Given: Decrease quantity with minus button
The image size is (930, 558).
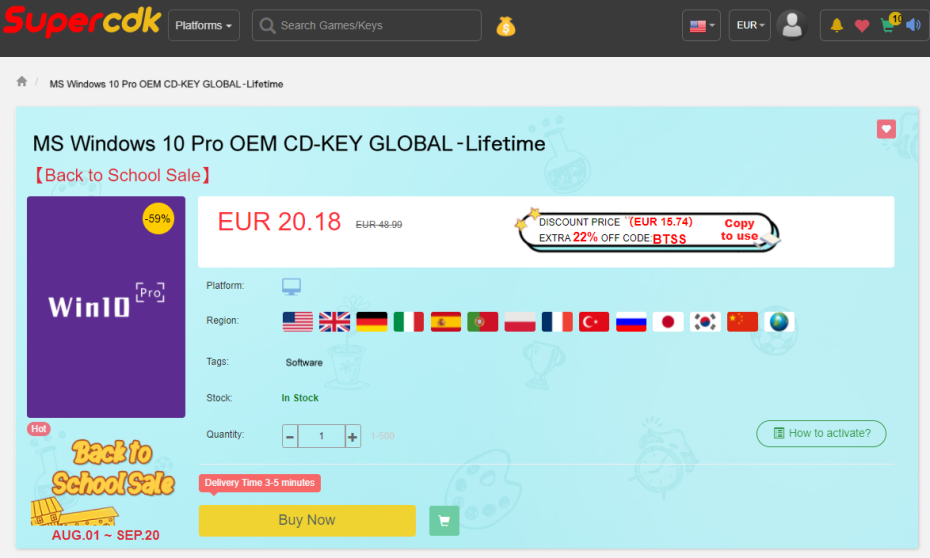Looking at the screenshot, I should 290,436.
